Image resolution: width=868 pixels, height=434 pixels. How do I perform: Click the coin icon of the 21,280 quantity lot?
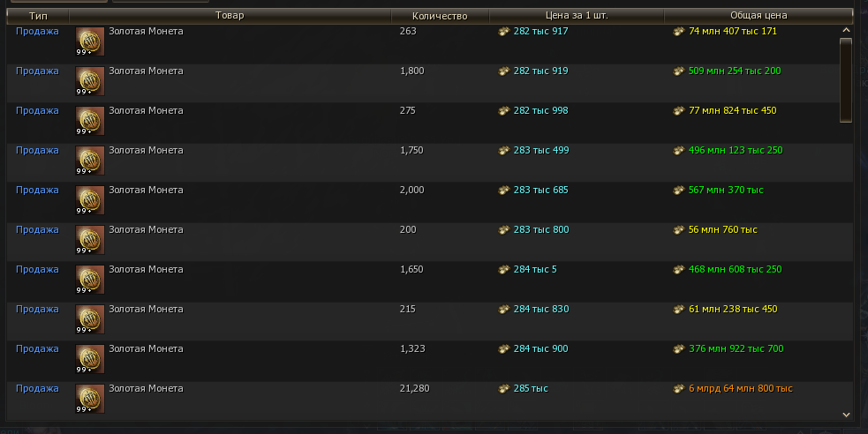[x=90, y=399]
